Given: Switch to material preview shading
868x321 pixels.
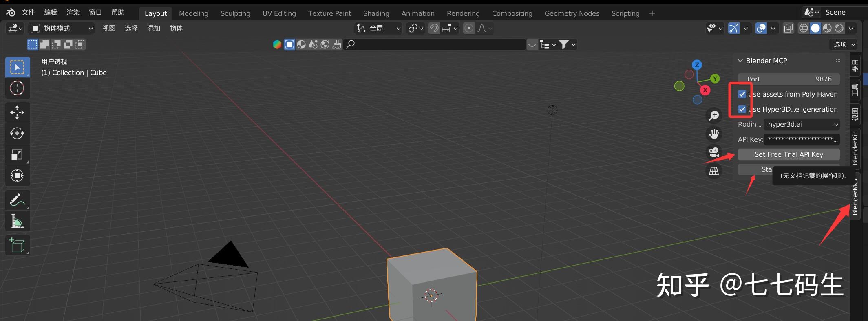Looking at the screenshot, I should click(x=827, y=28).
